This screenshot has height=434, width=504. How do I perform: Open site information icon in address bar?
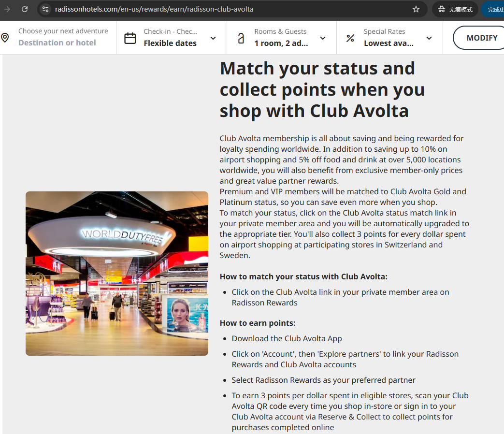[45, 9]
